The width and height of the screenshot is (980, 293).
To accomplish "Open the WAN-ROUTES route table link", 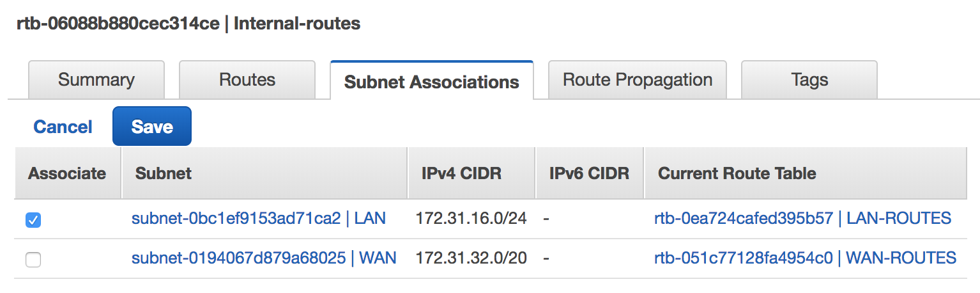I will tap(806, 258).
